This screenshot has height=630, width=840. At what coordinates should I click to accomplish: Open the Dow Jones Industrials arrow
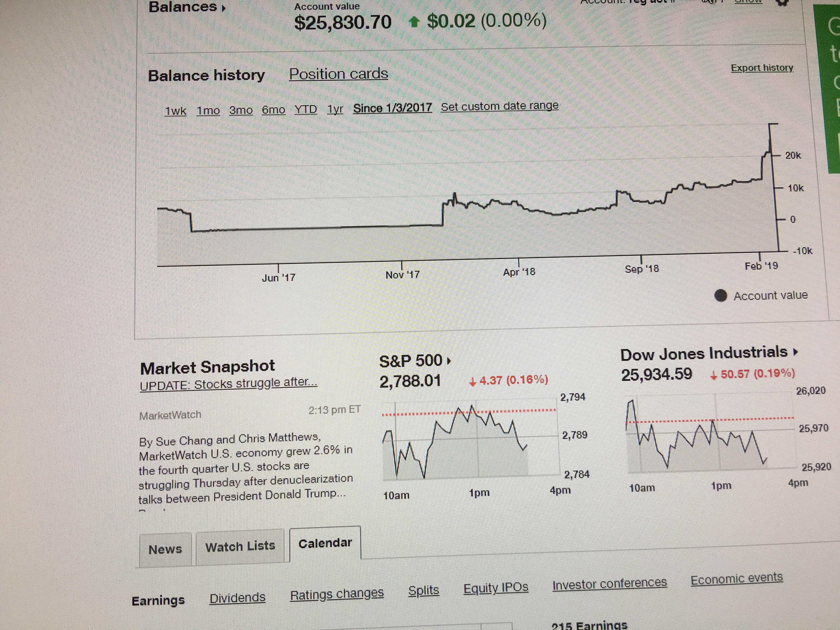click(x=795, y=352)
